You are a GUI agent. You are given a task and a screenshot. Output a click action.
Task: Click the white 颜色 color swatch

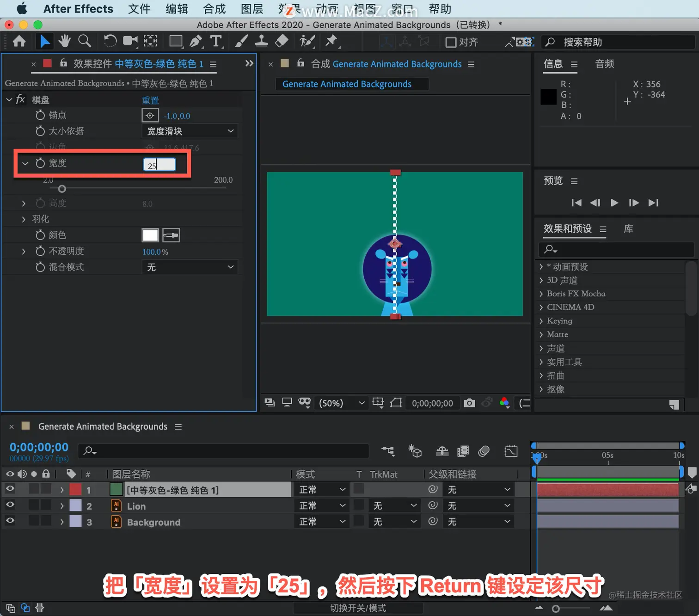(x=150, y=235)
